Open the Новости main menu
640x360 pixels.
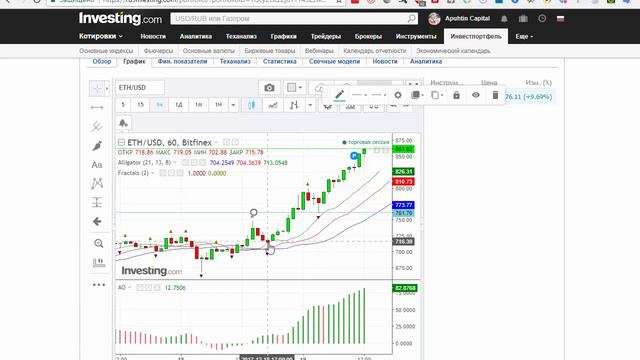tap(153, 36)
